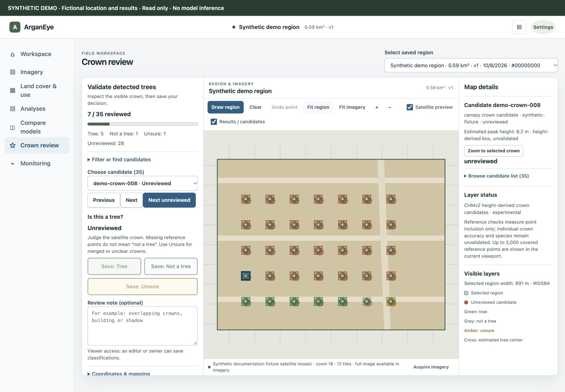This screenshot has width=565, height=392.
Task: Click the 7 / 35 reviewed progress bar
Action: click(142, 124)
